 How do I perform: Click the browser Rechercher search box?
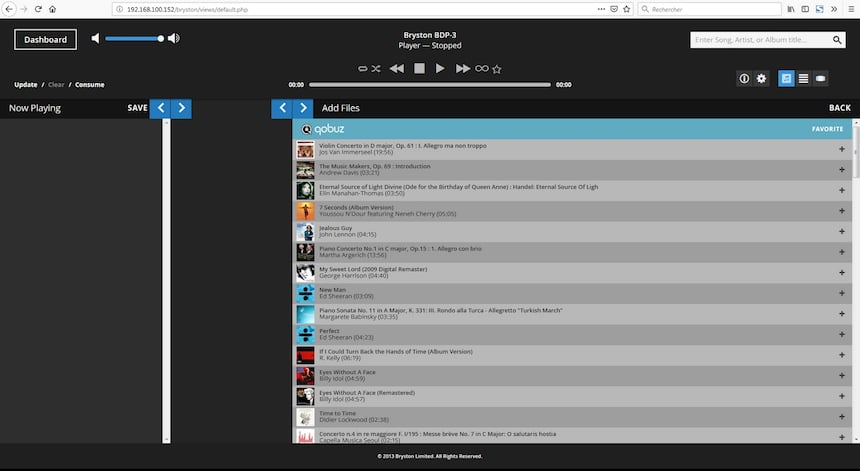[x=709, y=9]
